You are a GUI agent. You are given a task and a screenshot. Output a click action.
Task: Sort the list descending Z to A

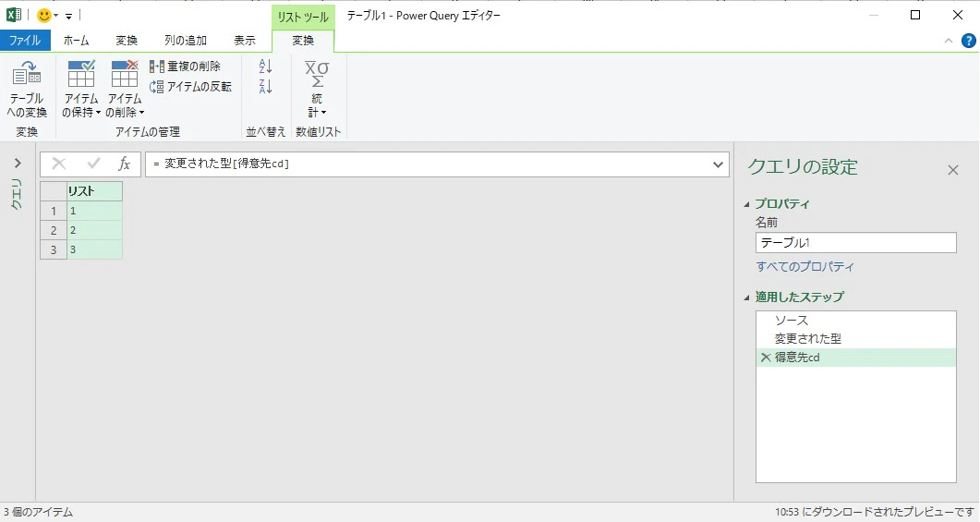click(265, 86)
